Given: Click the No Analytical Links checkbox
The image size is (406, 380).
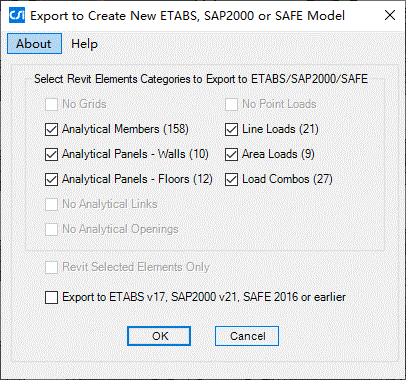Looking at the screenshot, I should click(x=51, y=204).
